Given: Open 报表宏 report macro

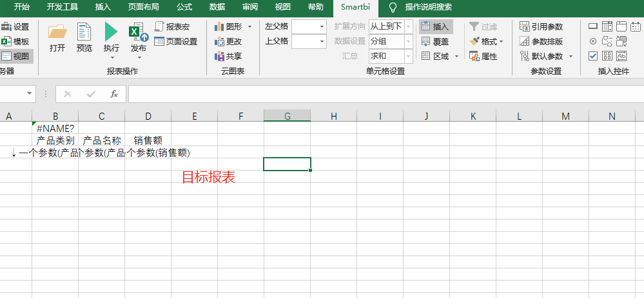Looking at the screenshot, I should [x=172, y=27].
